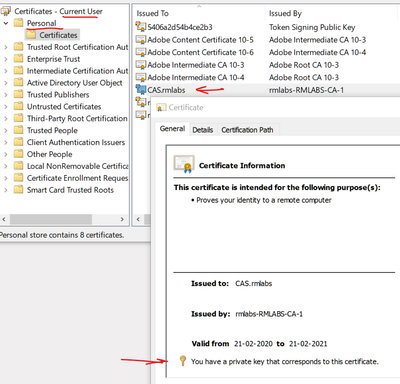This screenshot has height=384, width=400.
Task: Select Adobe Intermediate CA 10-4 certificate name
Action: coord(196,77)
